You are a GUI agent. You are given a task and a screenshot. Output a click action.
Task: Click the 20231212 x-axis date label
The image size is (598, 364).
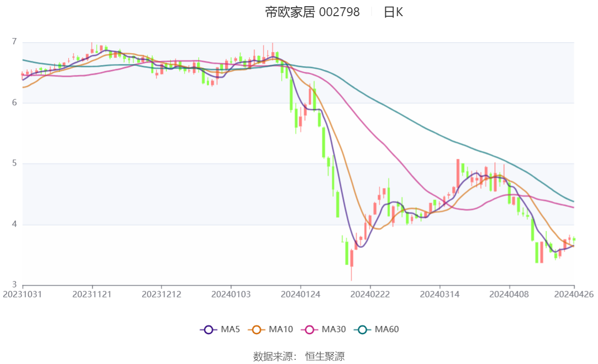click(x=161, y=295)
